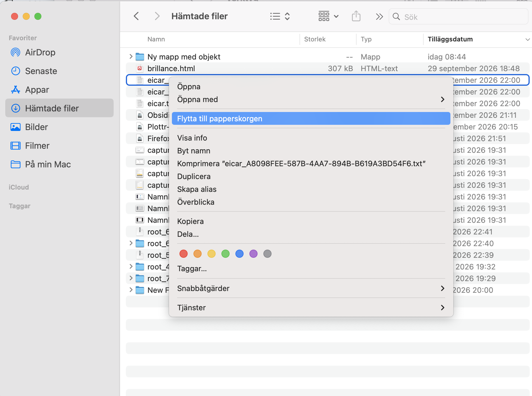
Task: Open Filmer in the sidebar
Action: click(59, 146)
